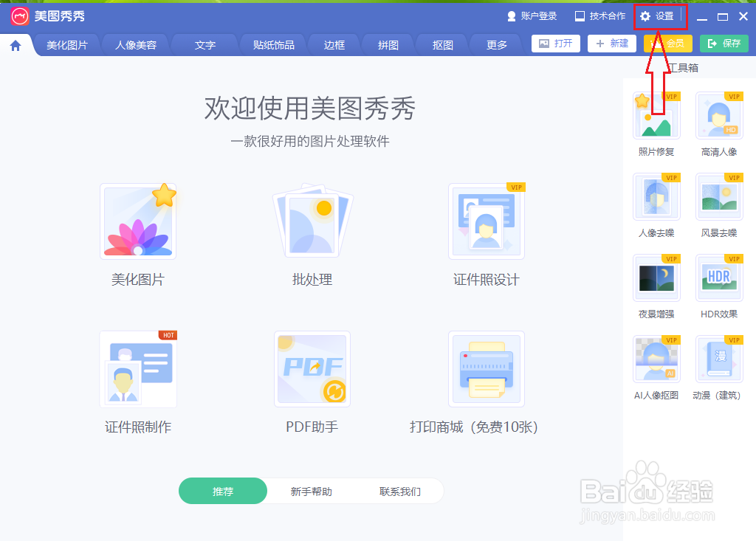
Task: Switch to the 人像美容 tab
Action: point(136,45)
